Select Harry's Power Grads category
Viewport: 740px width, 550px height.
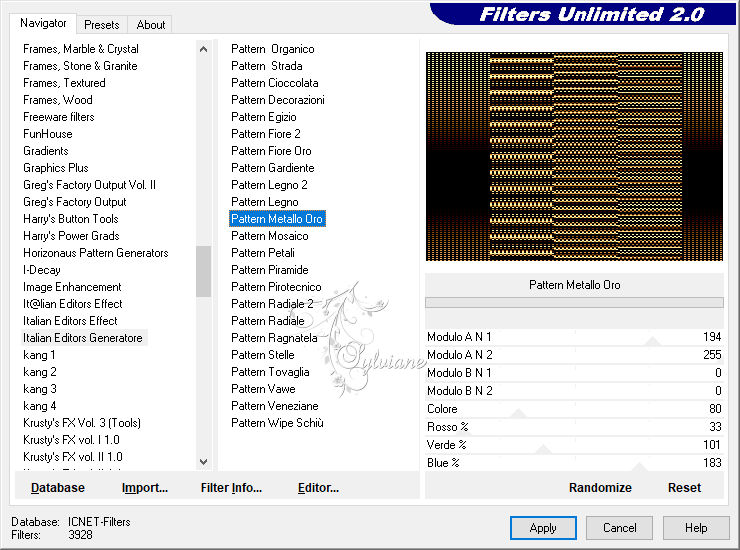pos(71,236)
